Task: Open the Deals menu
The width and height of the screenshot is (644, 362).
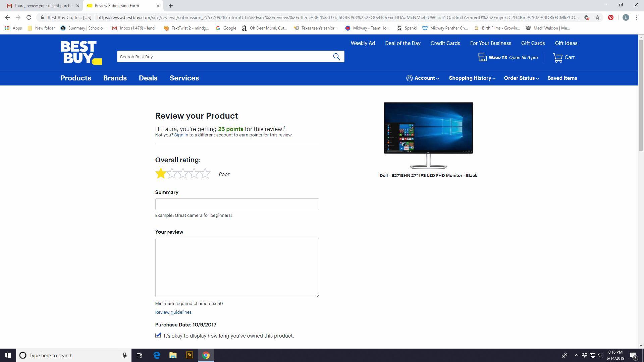Action: [148, 78]
